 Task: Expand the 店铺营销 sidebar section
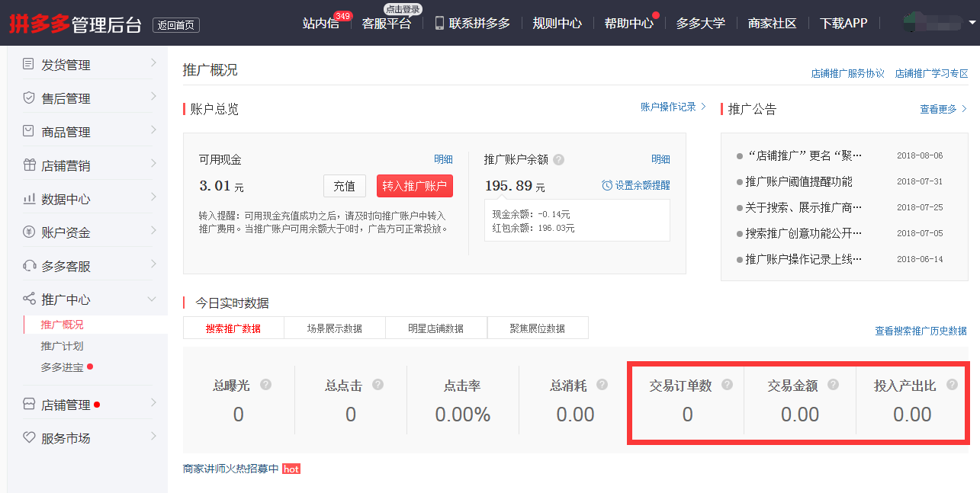[153, 163]
